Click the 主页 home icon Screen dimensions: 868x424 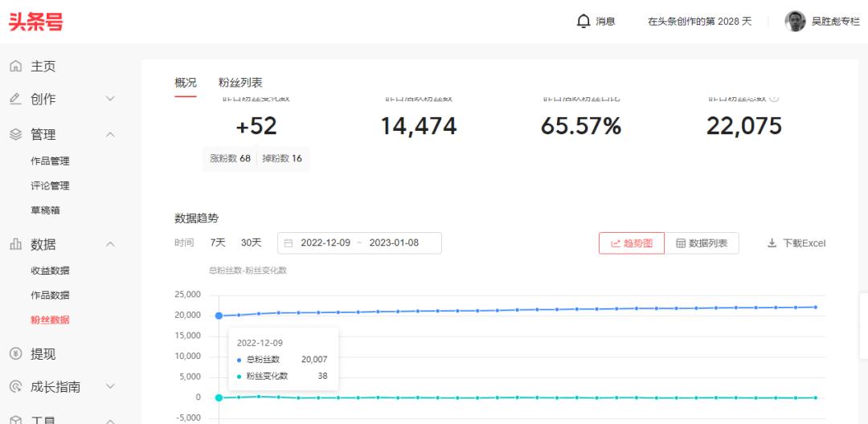(16, 67)
